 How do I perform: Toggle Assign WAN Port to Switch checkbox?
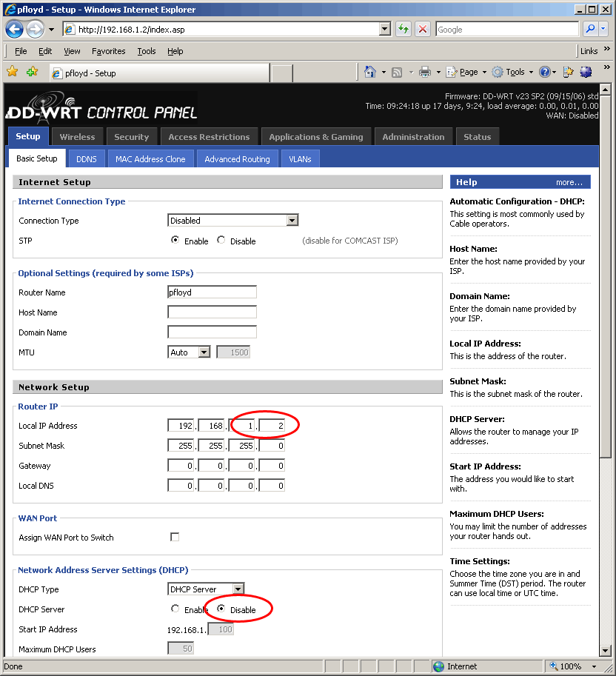coord(175,537)
